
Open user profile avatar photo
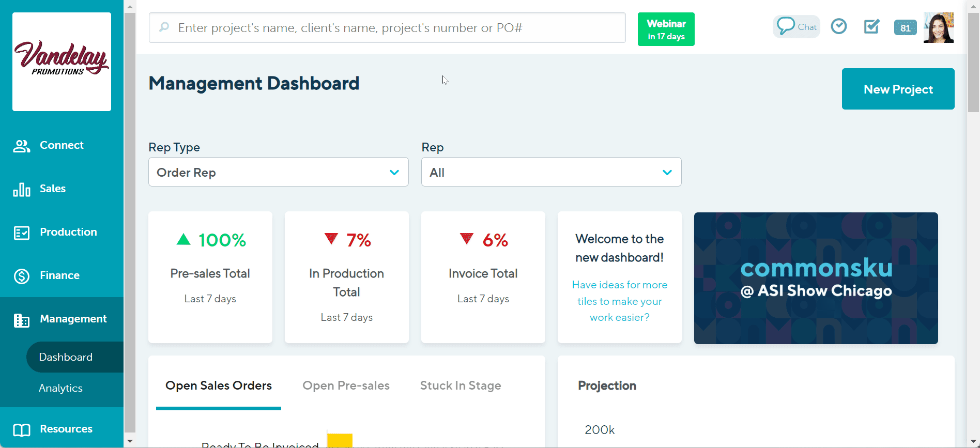click(938, 28)
